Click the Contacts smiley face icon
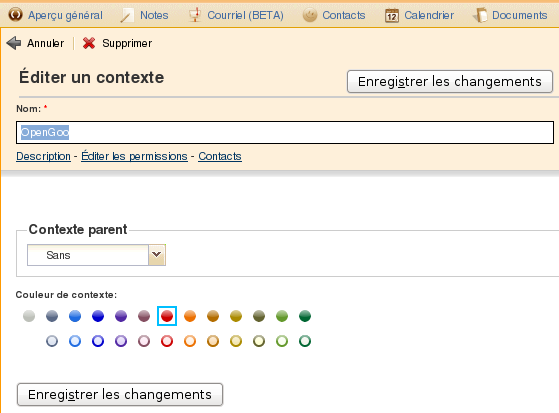 tap(309, 15)
